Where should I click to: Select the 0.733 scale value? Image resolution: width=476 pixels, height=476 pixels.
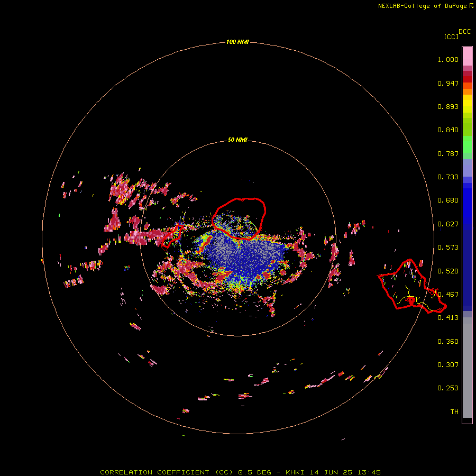click(x=448, y=177)
